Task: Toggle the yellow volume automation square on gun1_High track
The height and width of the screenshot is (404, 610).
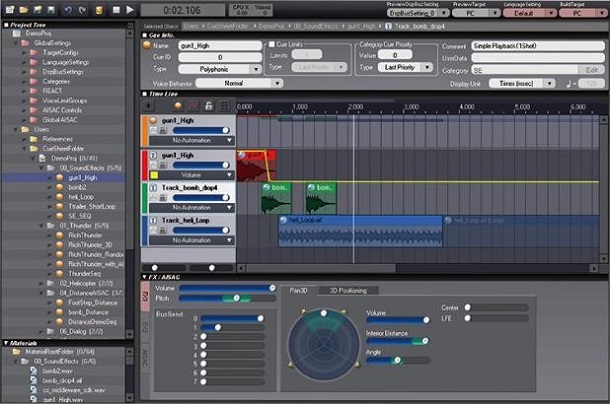Action: pyautogui.click(x=153, y=175)
